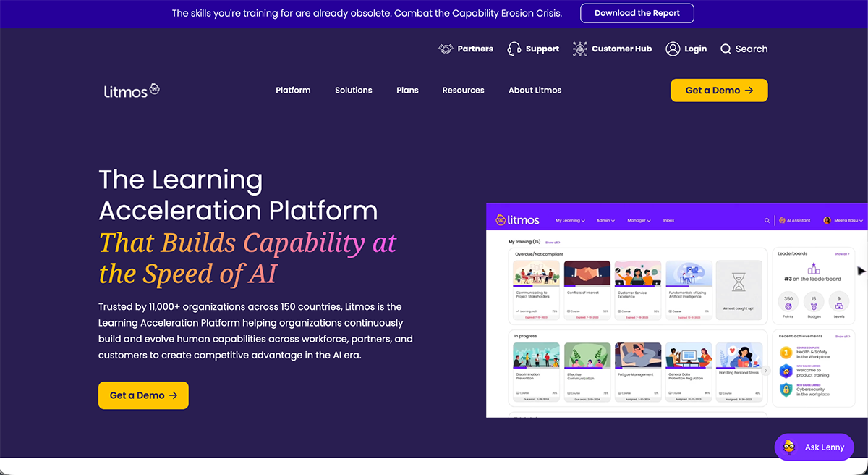Open the Resources menu
This screenshot has height=475, width=868.
pyautogui.click(x=463, y=91)
